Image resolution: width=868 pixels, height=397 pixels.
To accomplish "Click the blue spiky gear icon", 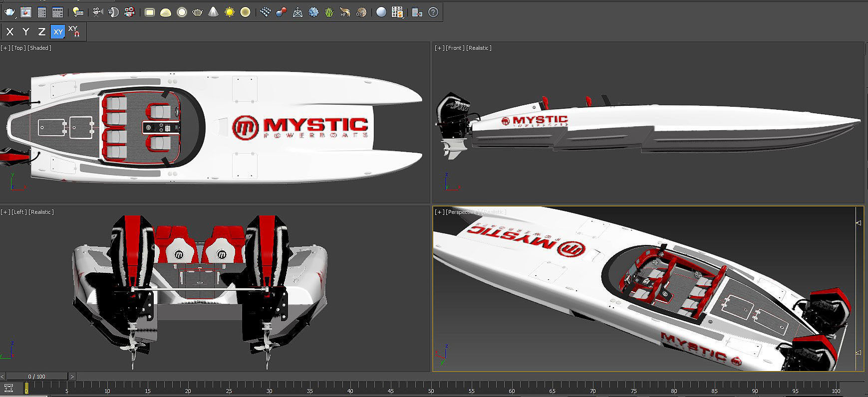I will pyautogui.click(x=313, y=12).
